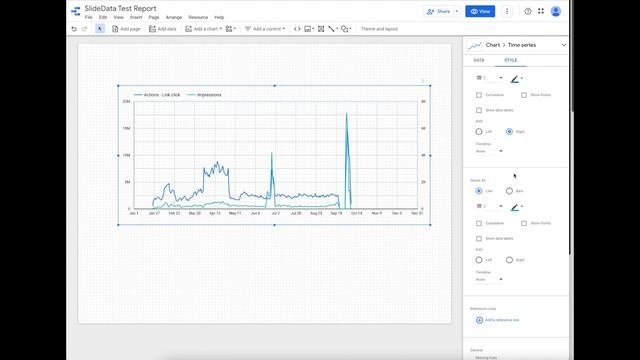Click the Impressions legend label
The image size is (640, 360).
point(209,95)
